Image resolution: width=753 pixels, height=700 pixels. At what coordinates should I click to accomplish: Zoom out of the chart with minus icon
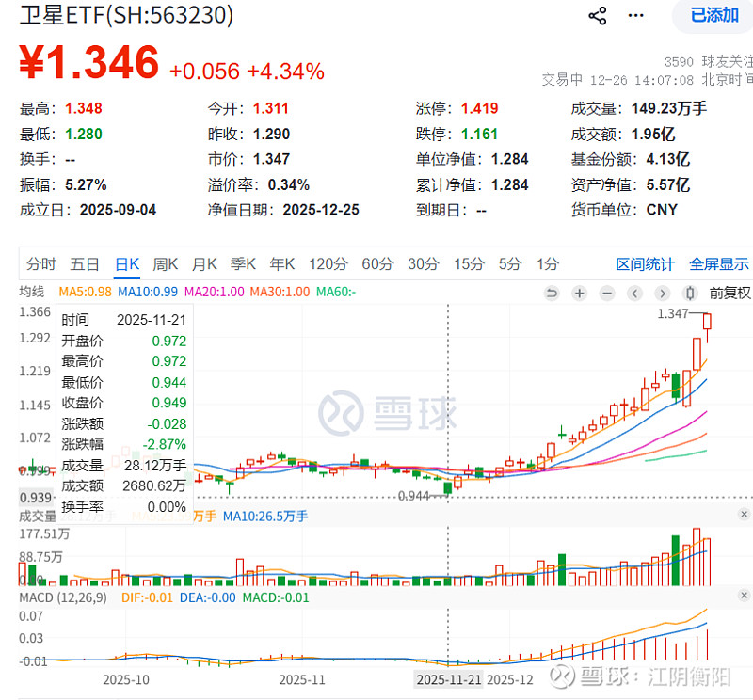(606, 294)
